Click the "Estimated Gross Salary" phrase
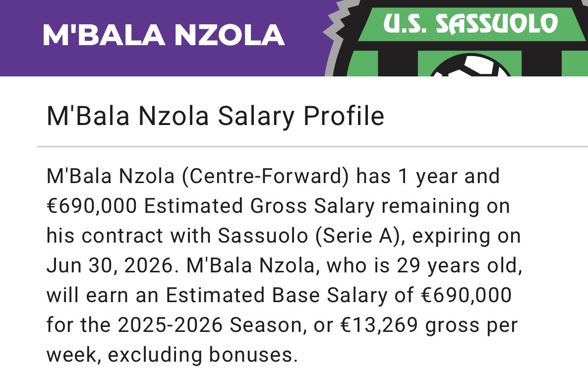588x385 pixels. coord(259,206)
